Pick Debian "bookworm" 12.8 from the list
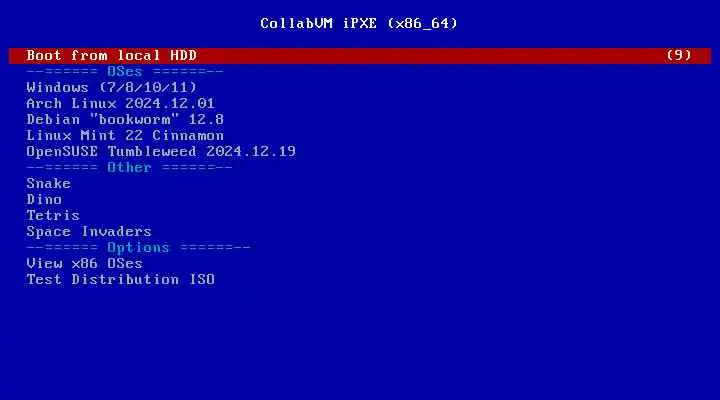720x400 pixels. click(x=125, y=119)
